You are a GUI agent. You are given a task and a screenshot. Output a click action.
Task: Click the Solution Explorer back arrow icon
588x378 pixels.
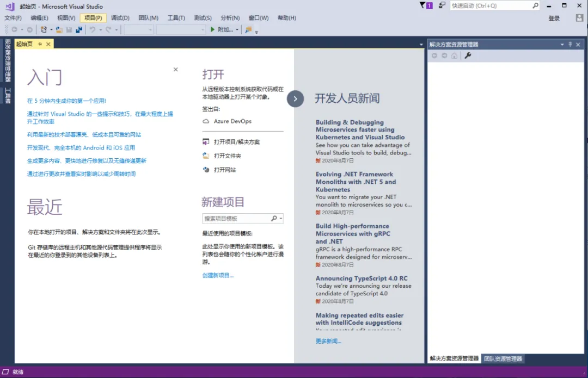(434, 55)
